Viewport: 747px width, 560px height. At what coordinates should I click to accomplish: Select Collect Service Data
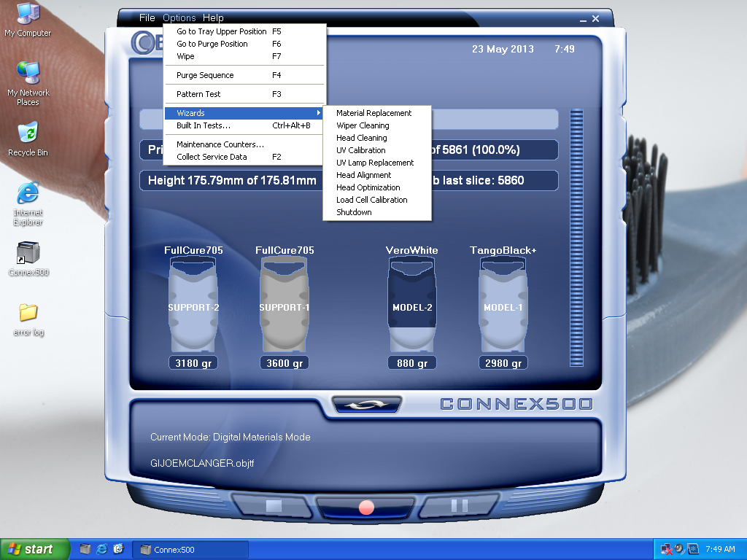point(244,157)
